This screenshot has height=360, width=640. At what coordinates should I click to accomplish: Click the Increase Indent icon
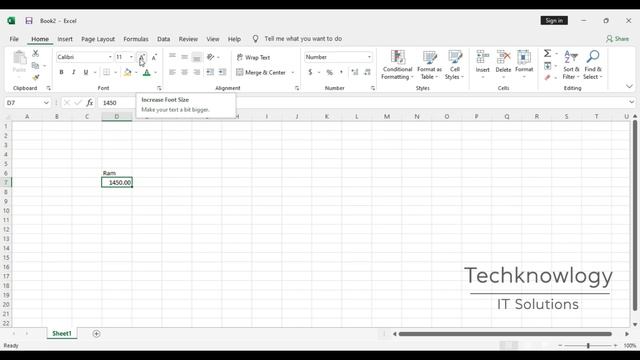222,72
